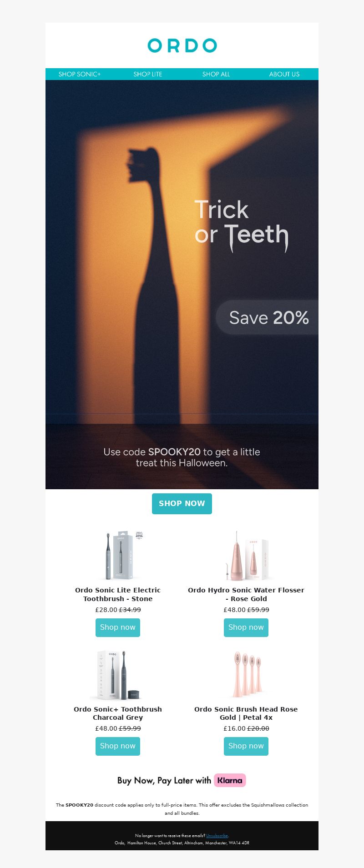Open the SHOP LITE menu link
The width and height of the screenshot is (364, 868).
148,74
